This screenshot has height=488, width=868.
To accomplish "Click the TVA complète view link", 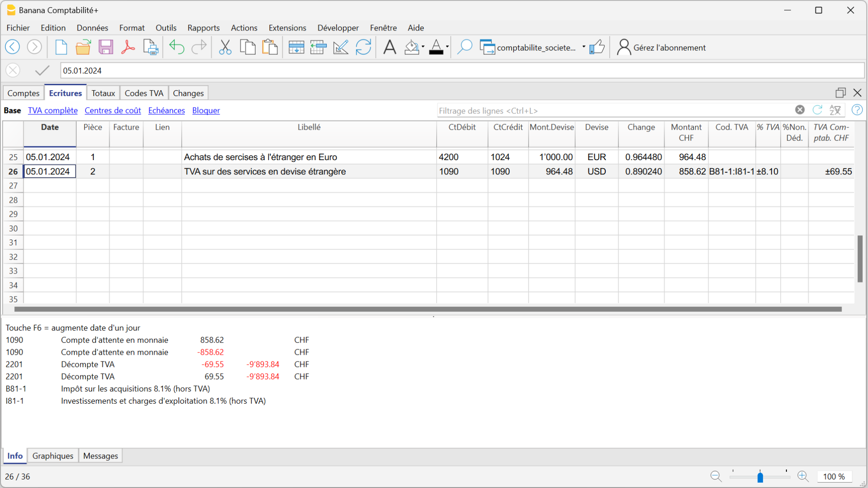I will [x=52, y=110].
